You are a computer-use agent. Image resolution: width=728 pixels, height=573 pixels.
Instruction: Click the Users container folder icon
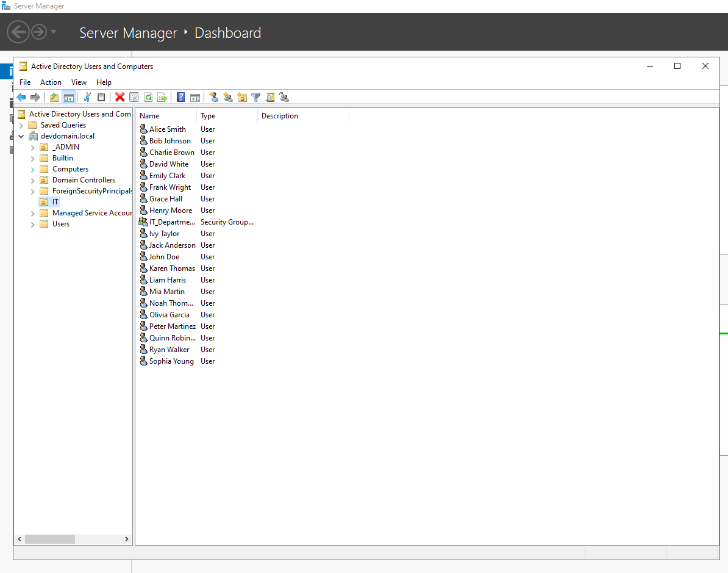point(44,224)
